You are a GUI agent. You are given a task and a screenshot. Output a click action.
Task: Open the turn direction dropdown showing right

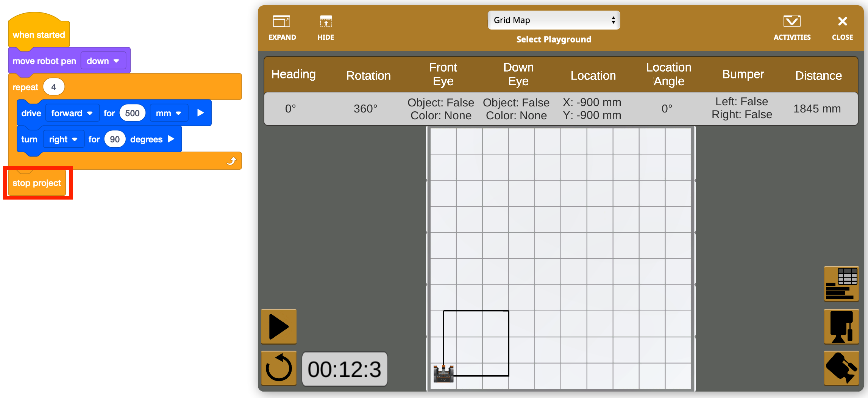click(x=63, y=139)
